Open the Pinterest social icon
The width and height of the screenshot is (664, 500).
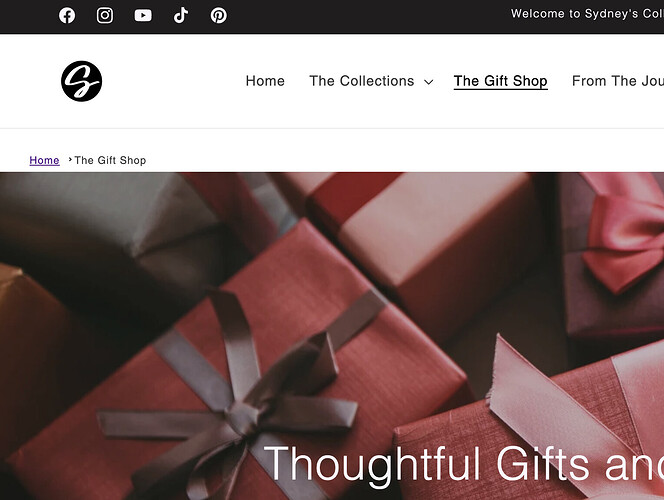coord(219,16)
